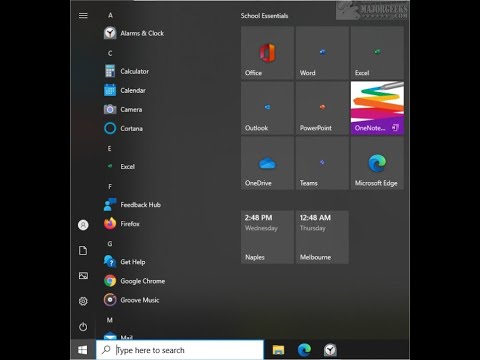Open the OneDrive tile
Image resolution: width=480 pixels, height=360 pixels.
(x=267, y=163)
